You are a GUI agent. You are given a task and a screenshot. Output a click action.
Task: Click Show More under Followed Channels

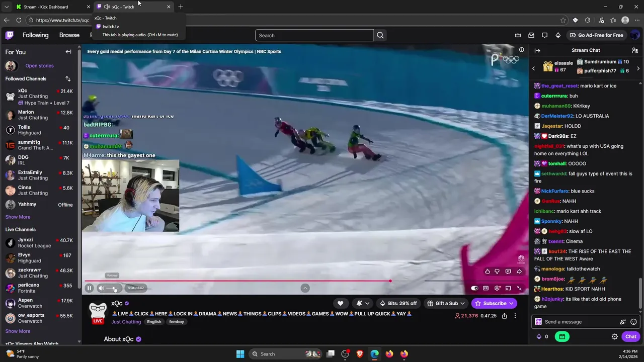pyautogui.click(x=18, y=217)
